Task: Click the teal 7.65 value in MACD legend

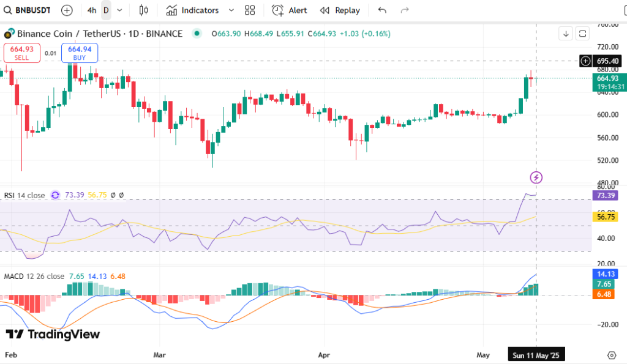Action: click(77, 277)
